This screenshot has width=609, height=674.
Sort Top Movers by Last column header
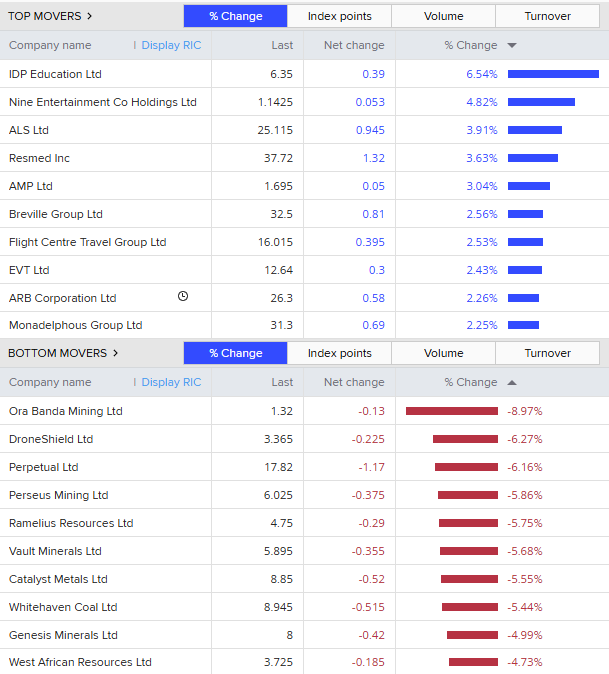tap(282, 45)
